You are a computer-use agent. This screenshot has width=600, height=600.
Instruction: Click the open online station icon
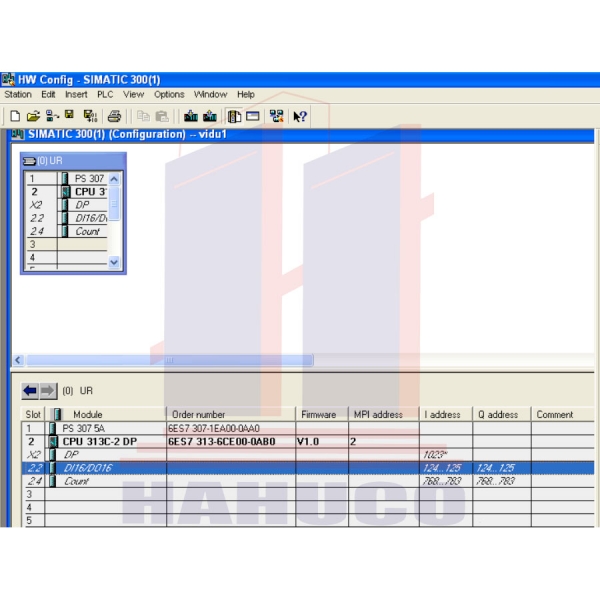(52, 116)
